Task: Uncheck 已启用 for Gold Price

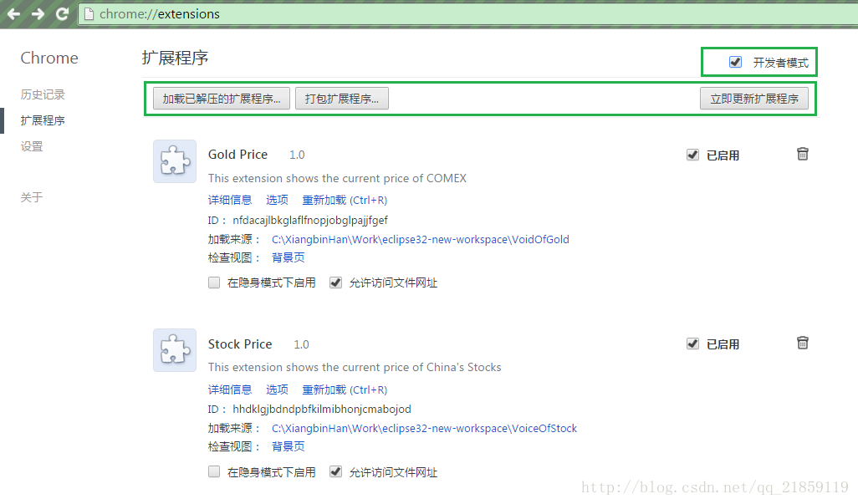Action: click(x=692, y=154)
